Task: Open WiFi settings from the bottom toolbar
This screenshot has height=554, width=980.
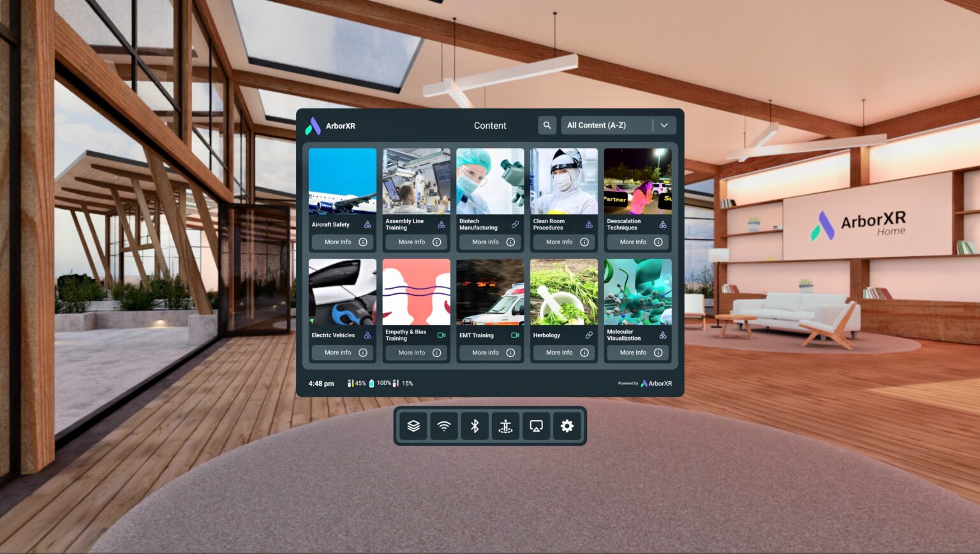Action: pyautogui.click(x=444, y=426)
